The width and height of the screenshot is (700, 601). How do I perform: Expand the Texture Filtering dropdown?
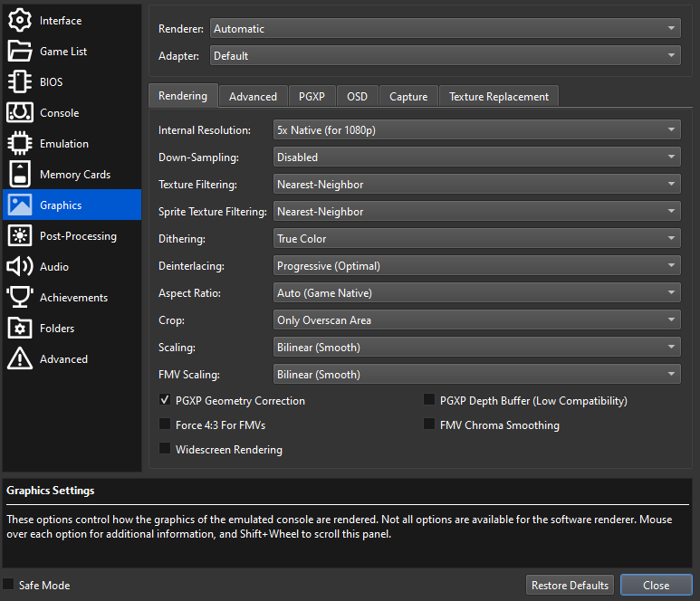[x=477, y=185]
